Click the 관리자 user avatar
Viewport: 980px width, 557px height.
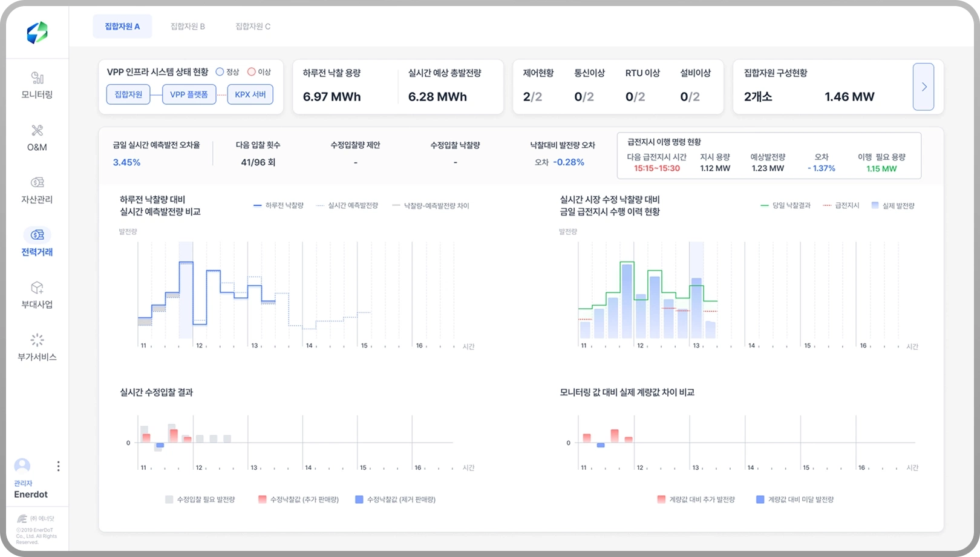point(22,466)
